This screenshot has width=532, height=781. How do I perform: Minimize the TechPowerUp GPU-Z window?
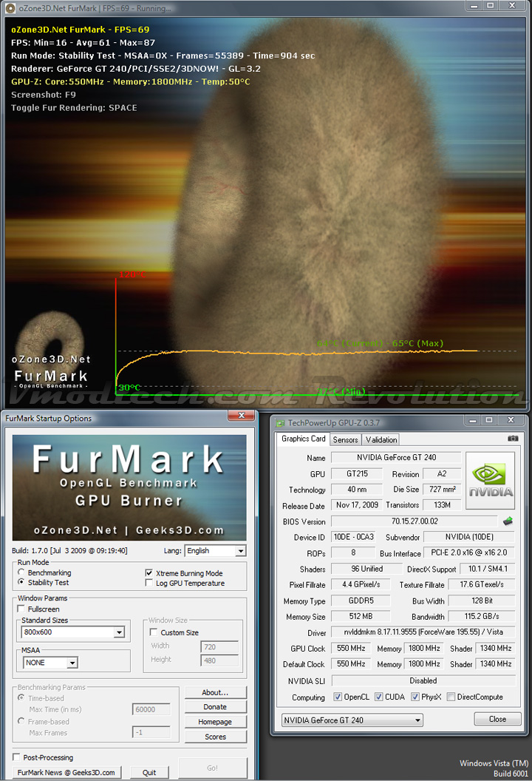point(473,420)
